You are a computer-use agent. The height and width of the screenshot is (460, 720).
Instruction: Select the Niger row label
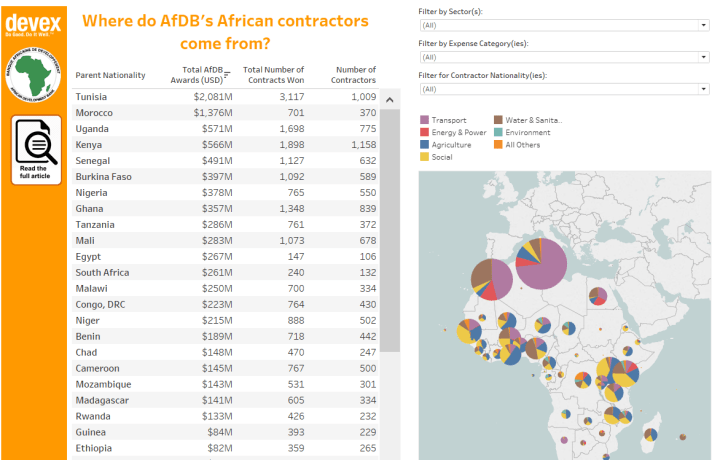(x=87, y=320)
